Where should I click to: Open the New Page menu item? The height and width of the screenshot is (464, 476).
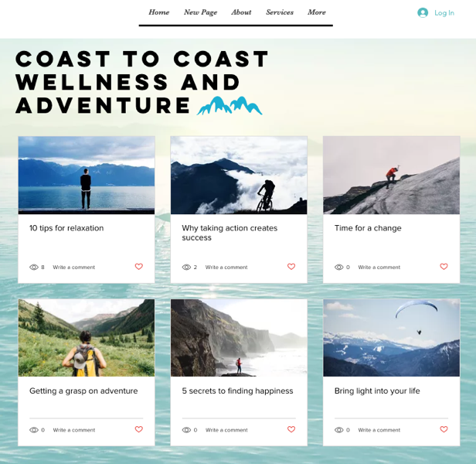(200, 12)
